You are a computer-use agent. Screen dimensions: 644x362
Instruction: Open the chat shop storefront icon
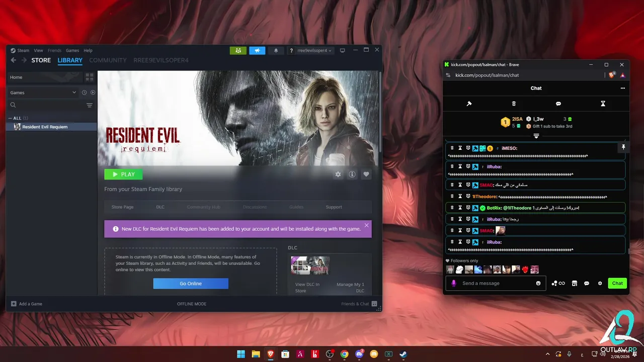pyautogui.click(x=574, y=283)
